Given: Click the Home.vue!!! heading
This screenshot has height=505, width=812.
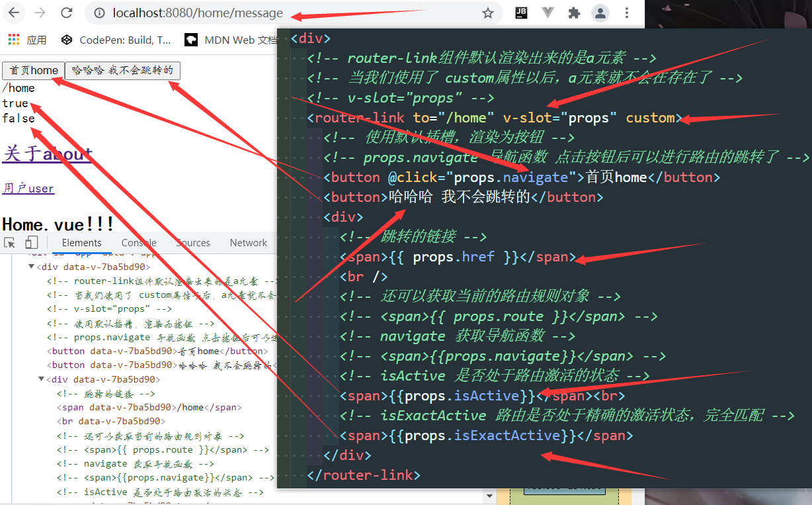Looking at the screenshot, I should click(x=58, y=224).
